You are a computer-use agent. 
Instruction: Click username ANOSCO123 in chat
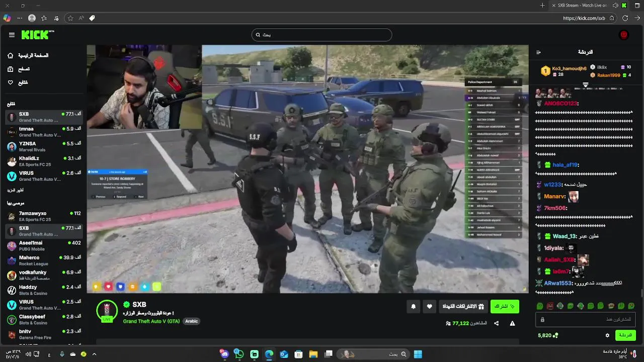point(560,104)
